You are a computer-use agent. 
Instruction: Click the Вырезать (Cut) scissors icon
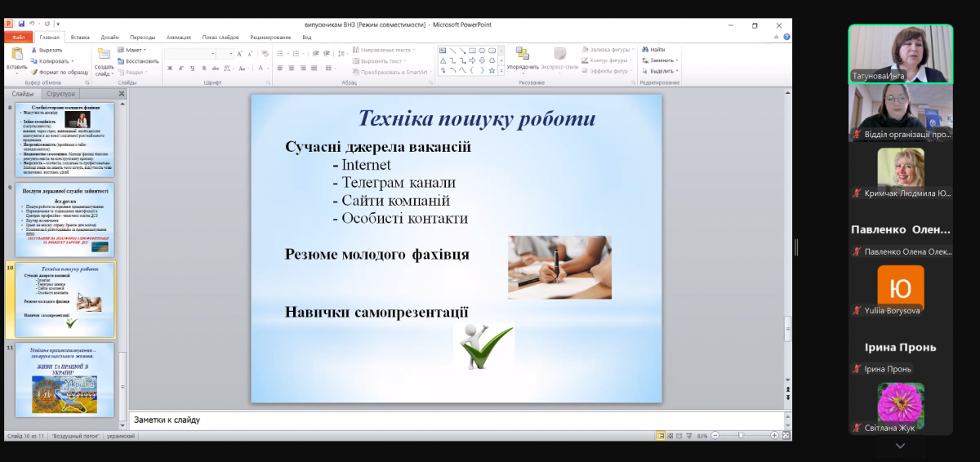point(34,50)
